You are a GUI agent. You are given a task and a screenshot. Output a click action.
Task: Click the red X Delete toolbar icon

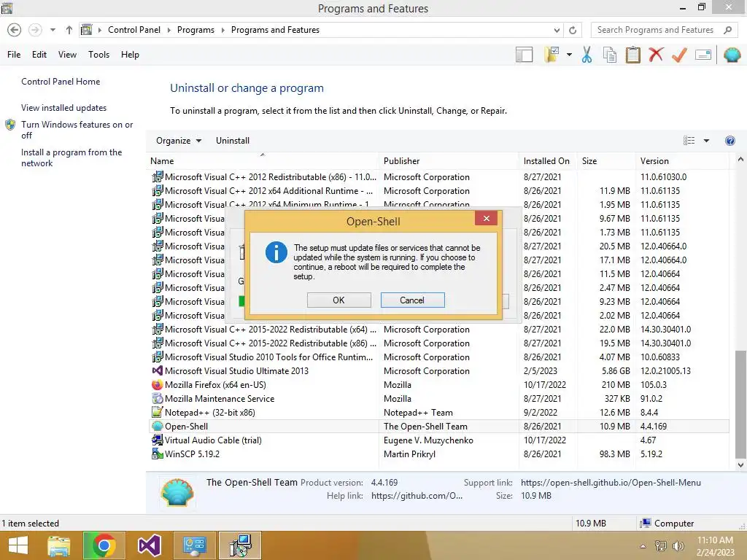pyautogui.click(x=656, y=54)
